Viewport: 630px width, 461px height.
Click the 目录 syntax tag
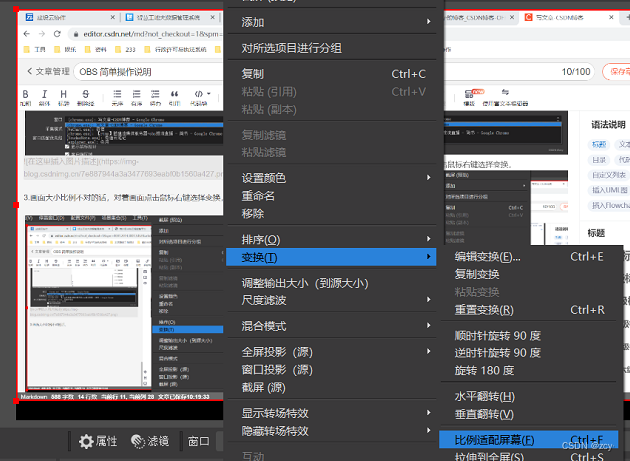coord(598,160)
